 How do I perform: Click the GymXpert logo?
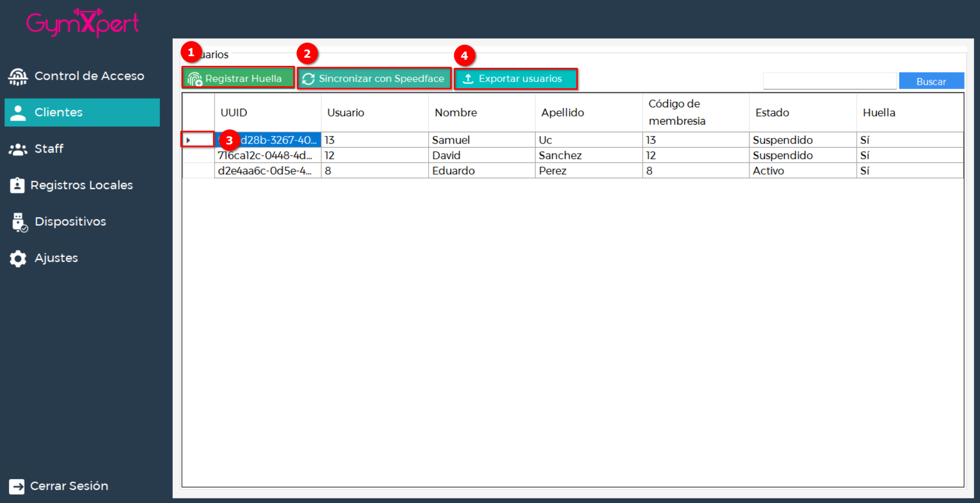pyautogui.click(x=83, y=22)
